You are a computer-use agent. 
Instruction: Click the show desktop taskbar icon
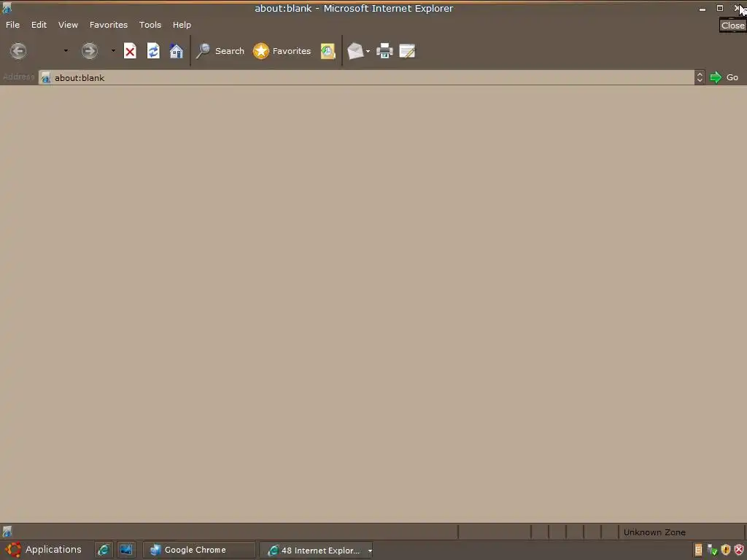click(126, 550)
